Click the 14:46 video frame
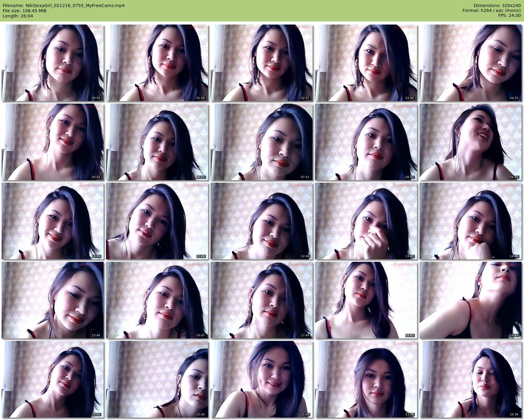Screen dimensions: 524x420 point(471,221)
